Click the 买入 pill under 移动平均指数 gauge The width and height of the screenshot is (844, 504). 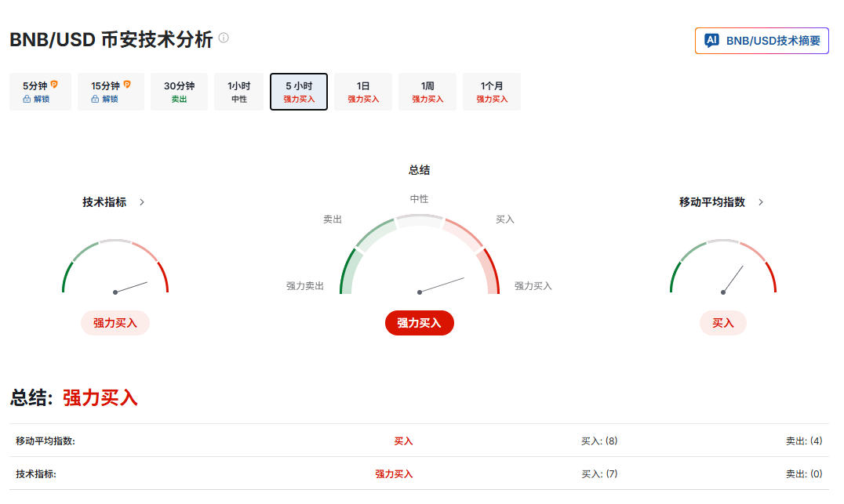[x=723, y=323]
